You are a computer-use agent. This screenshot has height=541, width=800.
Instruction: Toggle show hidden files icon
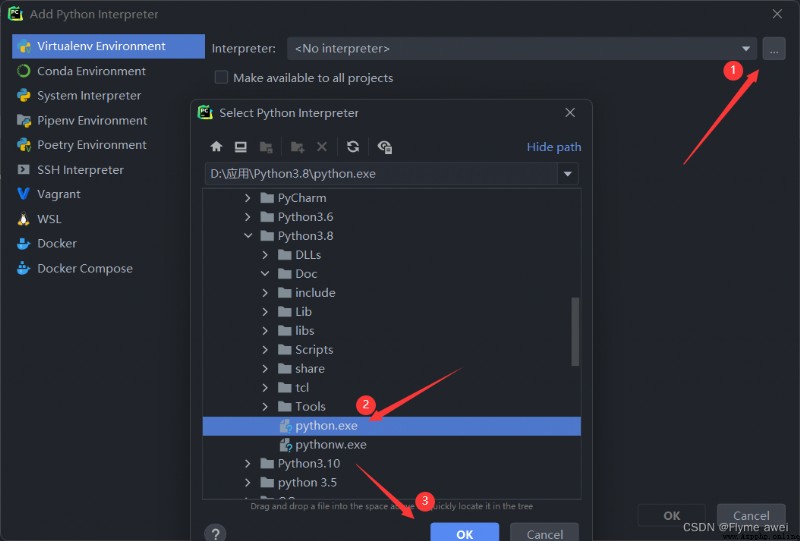pos(385,147)
